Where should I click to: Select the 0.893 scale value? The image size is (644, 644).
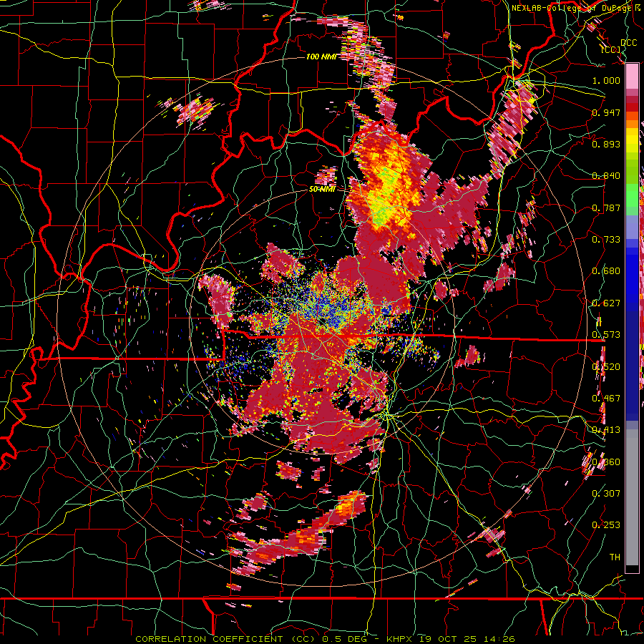[606, 144]
